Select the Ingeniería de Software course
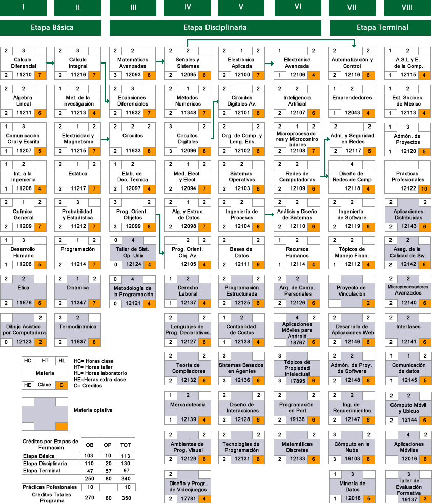The height and width of the screenshot is (504, 432). pos(352,215)
